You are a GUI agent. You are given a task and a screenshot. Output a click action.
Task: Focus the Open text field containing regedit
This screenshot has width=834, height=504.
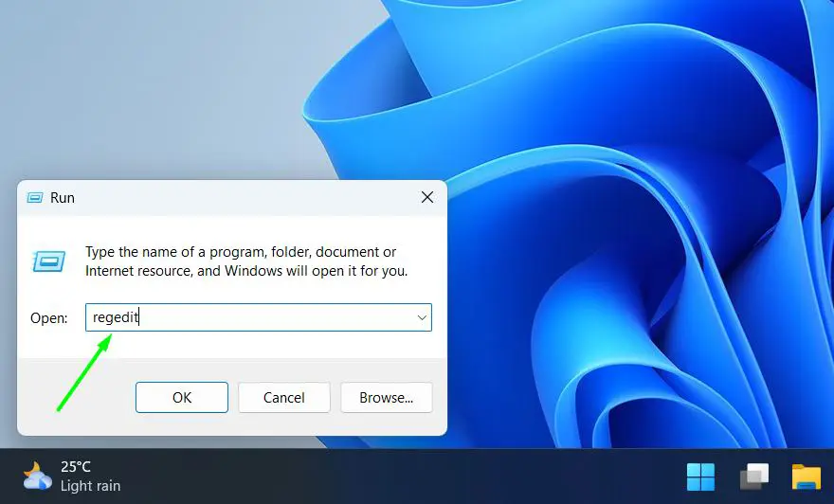(259, 317)
